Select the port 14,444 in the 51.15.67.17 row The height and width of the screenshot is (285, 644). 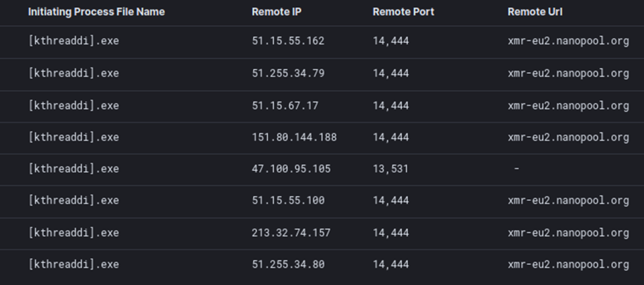pos(391,106)
